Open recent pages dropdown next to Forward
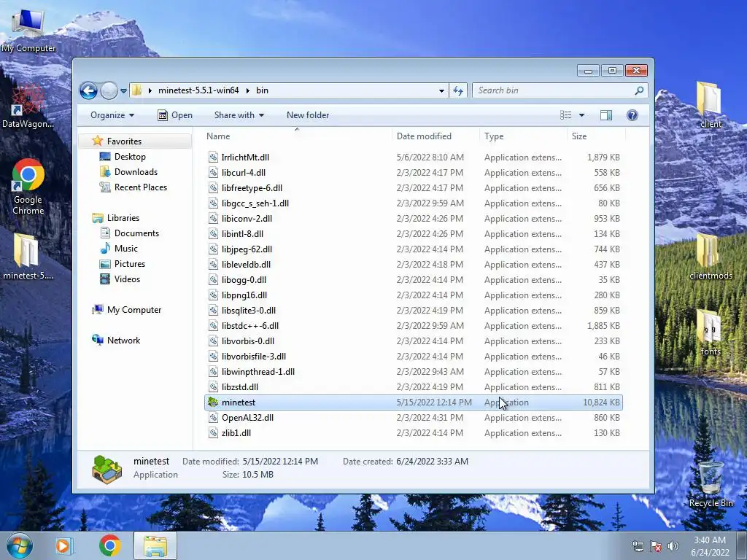Image resolution: width=747 pixels, height=560 pixels. (123, 90)
